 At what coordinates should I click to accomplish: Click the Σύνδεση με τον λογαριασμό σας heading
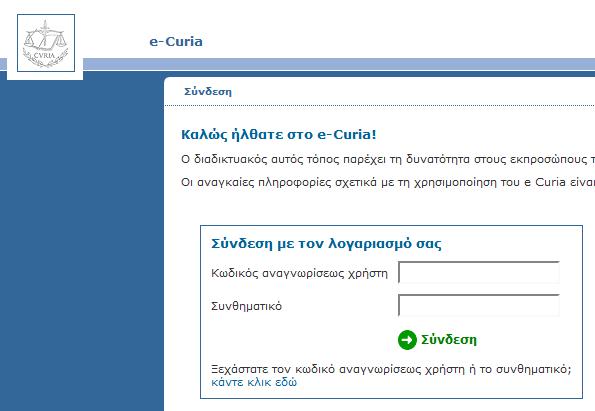[x=326, y=243]
